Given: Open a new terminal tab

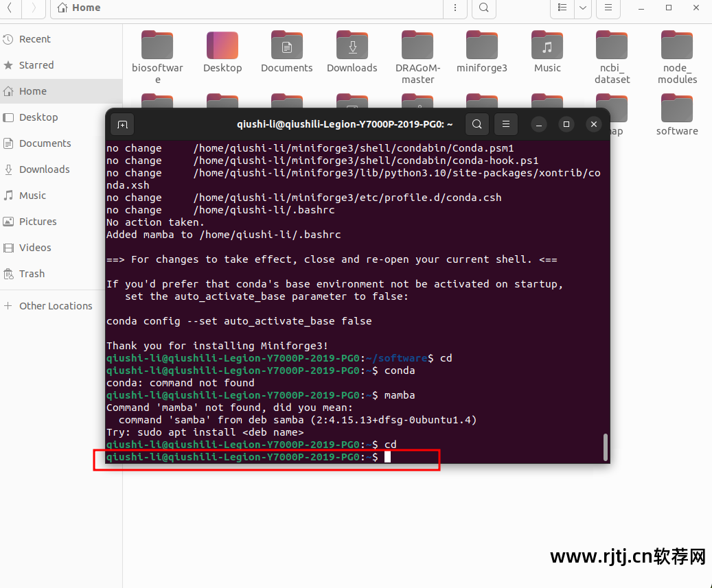Looking at the screenshot, I should pos(122,124).
